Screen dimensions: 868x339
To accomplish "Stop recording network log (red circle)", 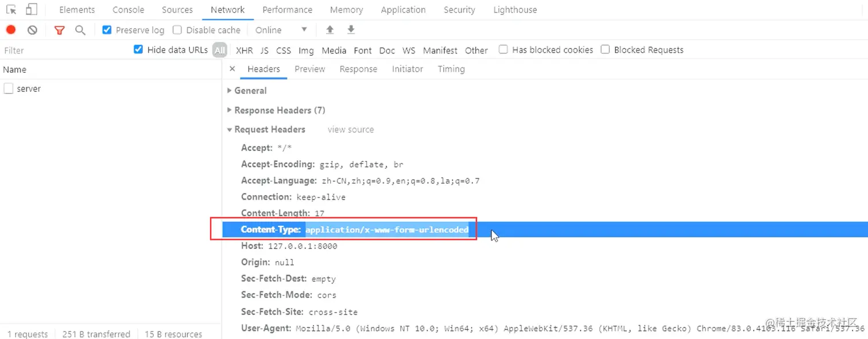I will [11, 30].
